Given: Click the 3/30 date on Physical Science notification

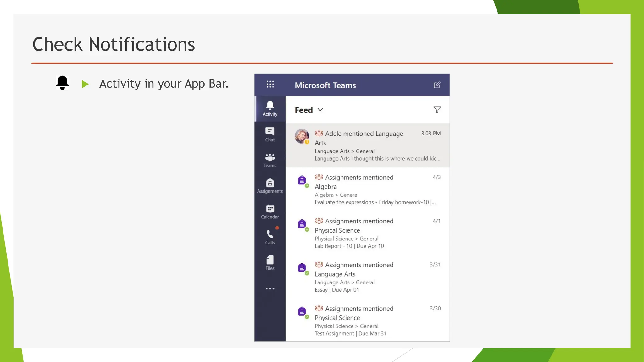Looking at the screenshot, I should [x=435, y=308].
